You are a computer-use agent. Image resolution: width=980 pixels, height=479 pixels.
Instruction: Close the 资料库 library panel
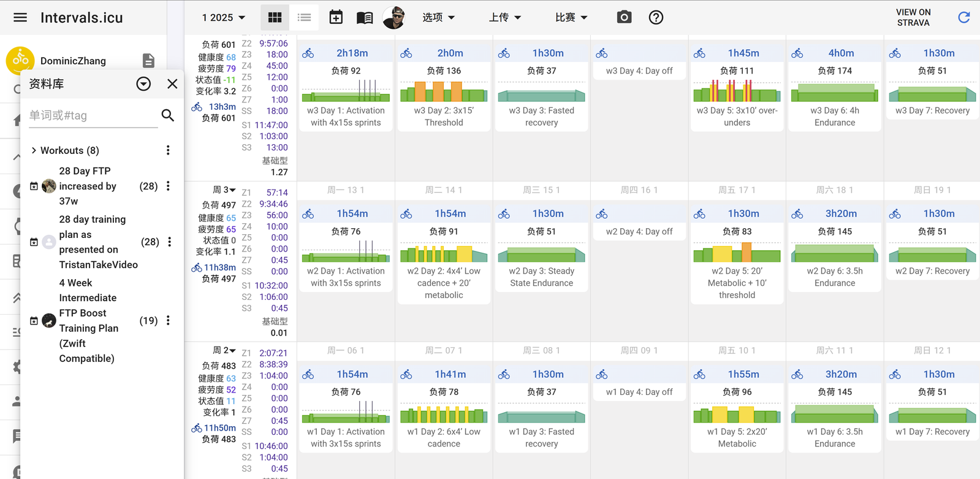[172, 84]
